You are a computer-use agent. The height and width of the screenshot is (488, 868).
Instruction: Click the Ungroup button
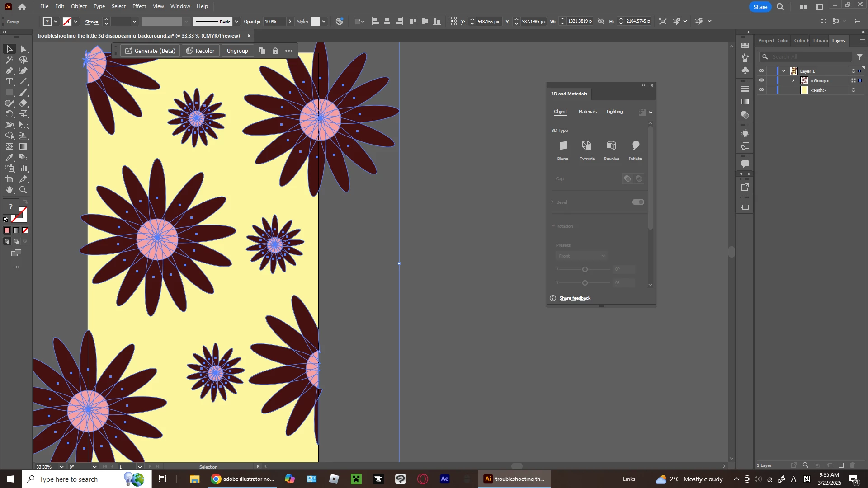pyautogui.click(x=237, y=51)
